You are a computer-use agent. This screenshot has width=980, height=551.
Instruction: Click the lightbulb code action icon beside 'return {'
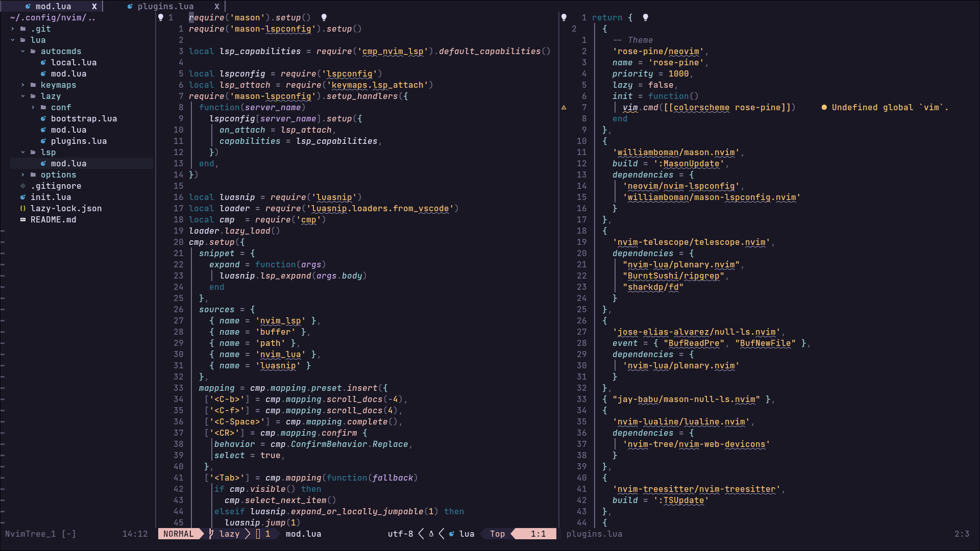(x=645, y=18)
